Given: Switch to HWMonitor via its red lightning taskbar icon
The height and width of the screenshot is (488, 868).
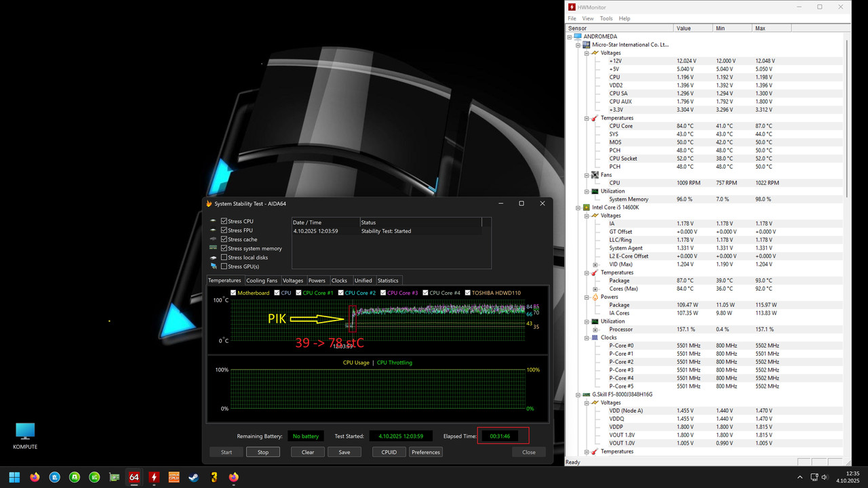Looking at the screenshot, I should [154, 477].
